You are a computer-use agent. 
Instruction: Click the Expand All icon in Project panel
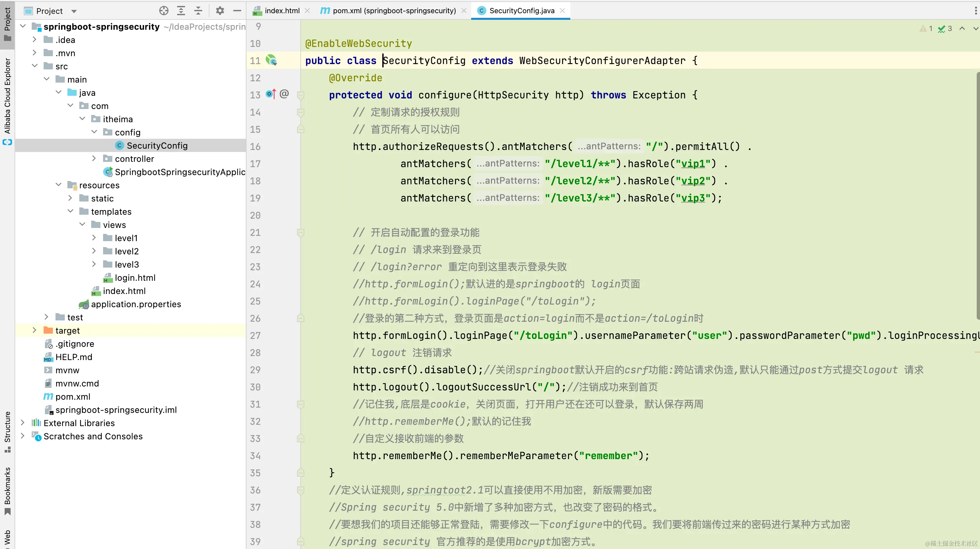point(181,11)
